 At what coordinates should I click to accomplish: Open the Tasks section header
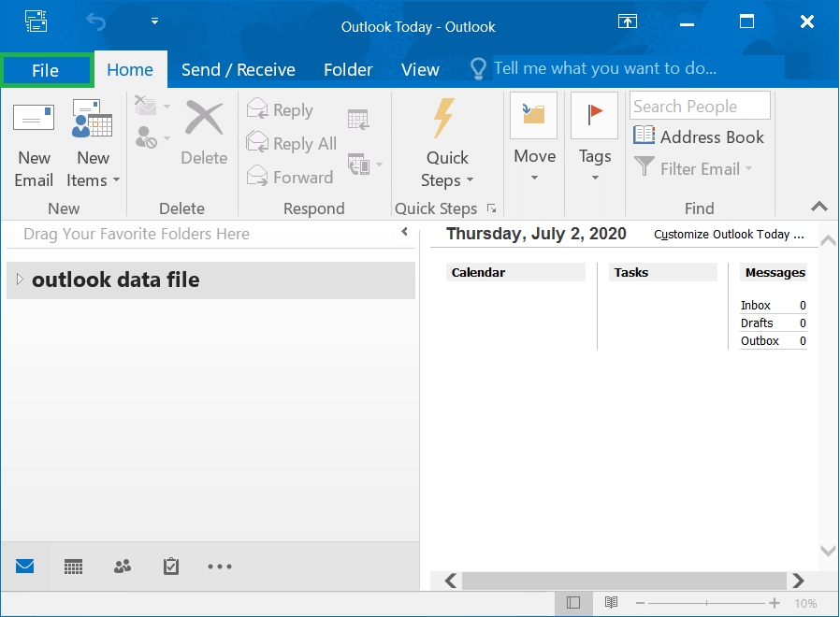[x=662, y=272]
